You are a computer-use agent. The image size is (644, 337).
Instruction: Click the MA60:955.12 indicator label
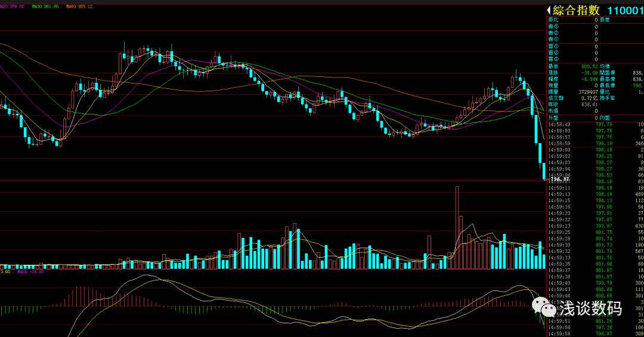coord(79,7)
